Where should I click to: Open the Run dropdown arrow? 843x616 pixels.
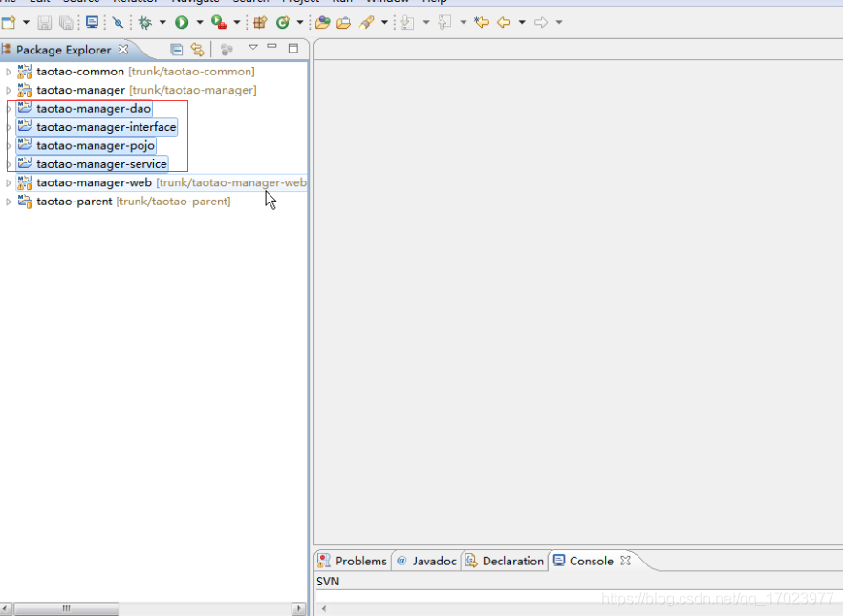(x=200, y=23)
